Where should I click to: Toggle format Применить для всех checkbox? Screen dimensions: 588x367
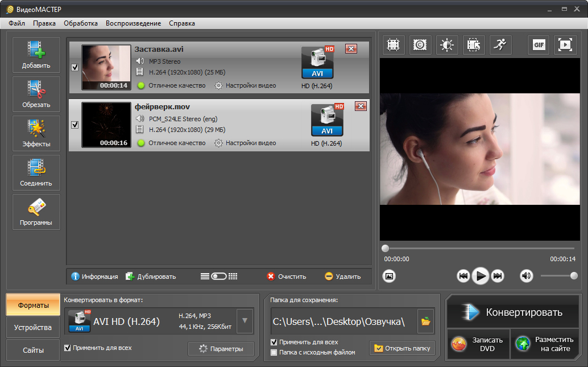tap(68, 348)
